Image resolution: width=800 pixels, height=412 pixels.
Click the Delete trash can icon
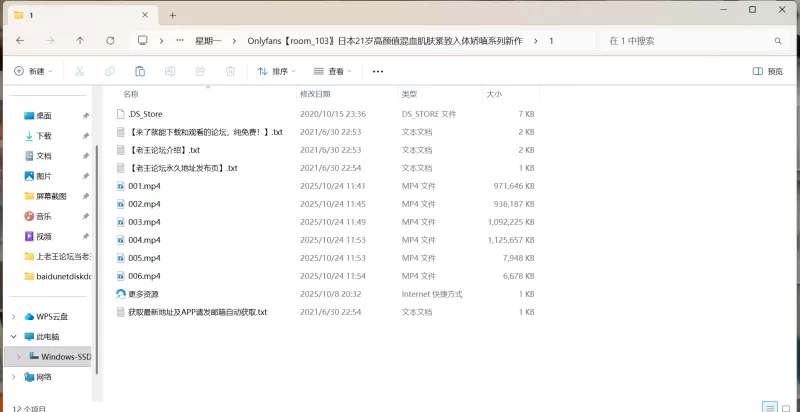[x=230, y=71]
